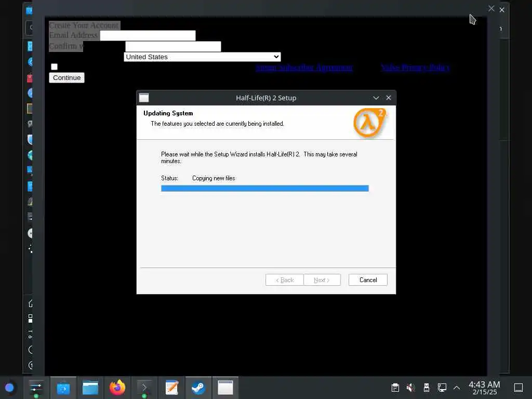The image size is (532, 399).
Task: Click the Cancel button in Setup
Action: pyautogui.click(x=368, y=280)
